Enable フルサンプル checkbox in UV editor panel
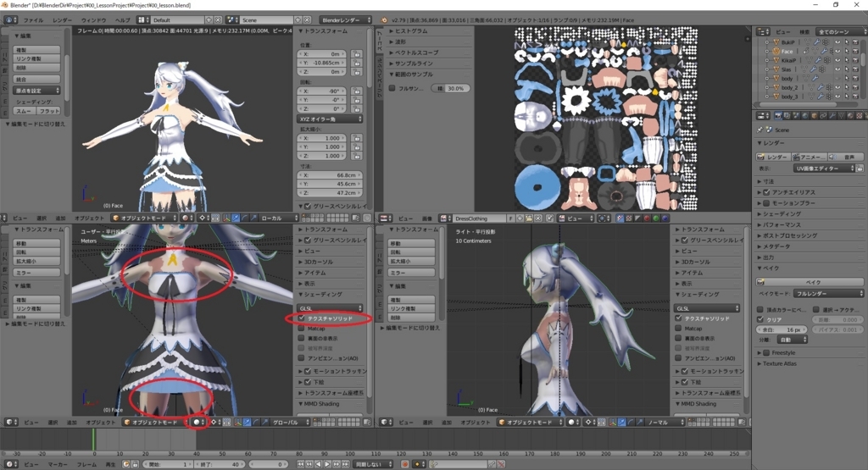Viewport: 868px width, 470px height. click(392, 88)
